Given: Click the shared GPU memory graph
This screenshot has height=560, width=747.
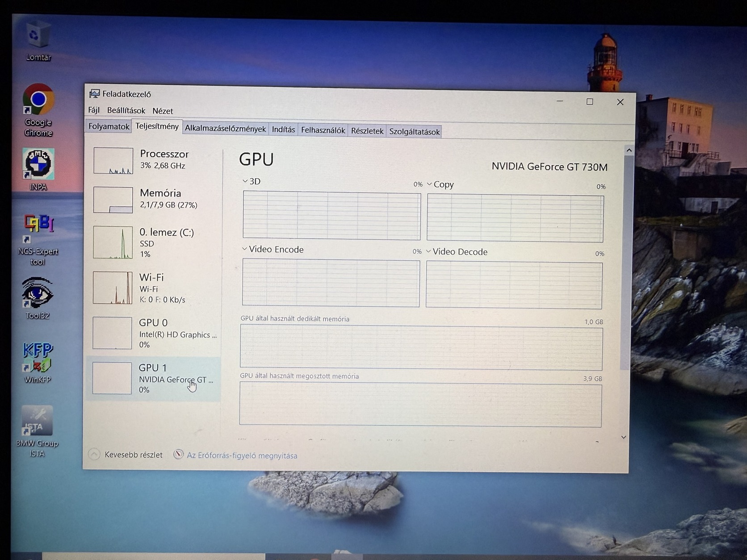Looking at the screenshot, I should click(420, 404).
